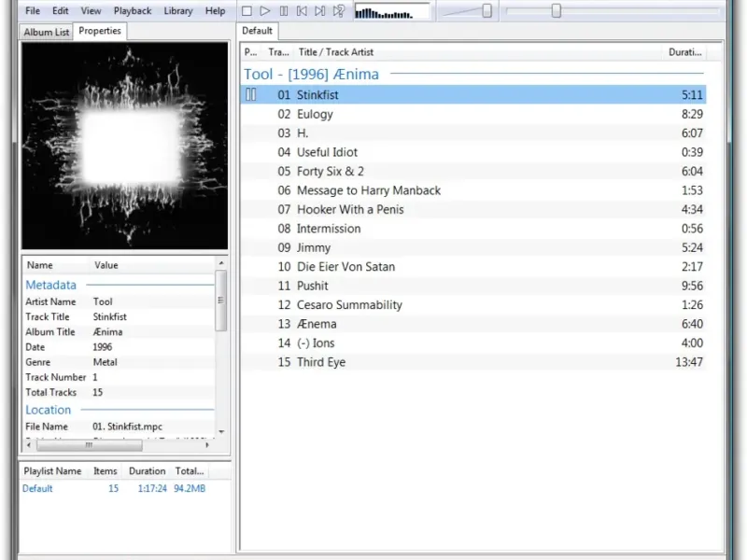
Task: Select track 15 Third Eye
Action: pyautogui.click(x=473, y=362)
